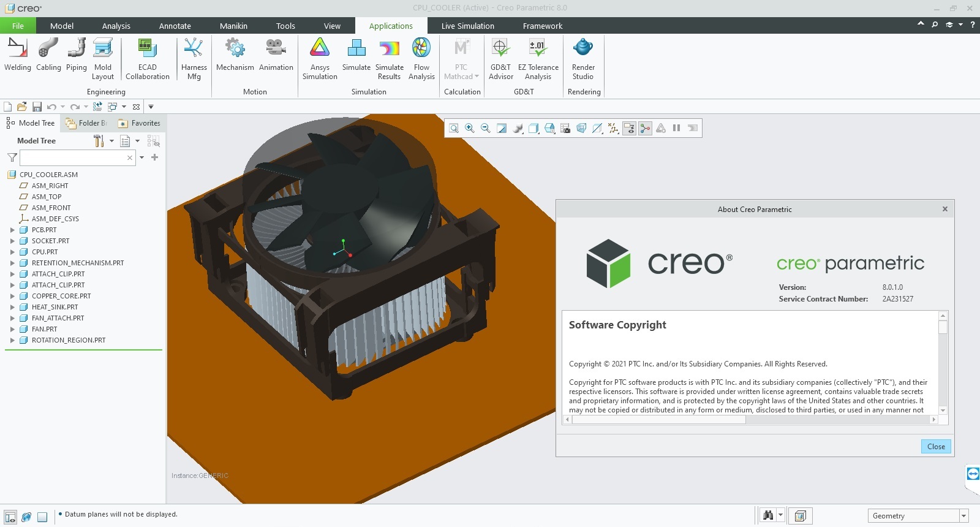The height and width of the screenshot is (527, 980).
Task: Click Repaint icon in graphics toolbar
Action: pos(502,128)
